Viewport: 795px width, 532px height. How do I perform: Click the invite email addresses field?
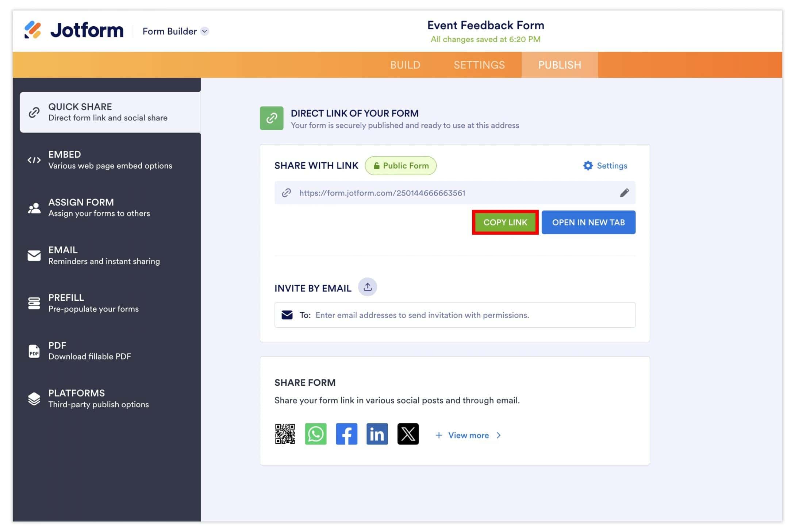point(422,315)
